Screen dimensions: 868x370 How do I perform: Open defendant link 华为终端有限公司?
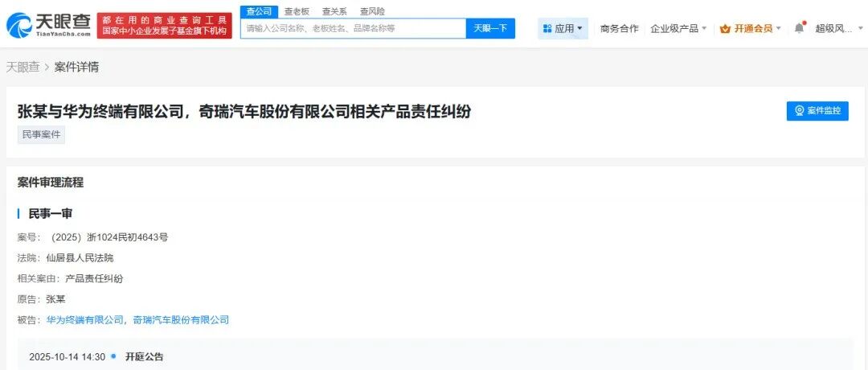click(84, 319)
